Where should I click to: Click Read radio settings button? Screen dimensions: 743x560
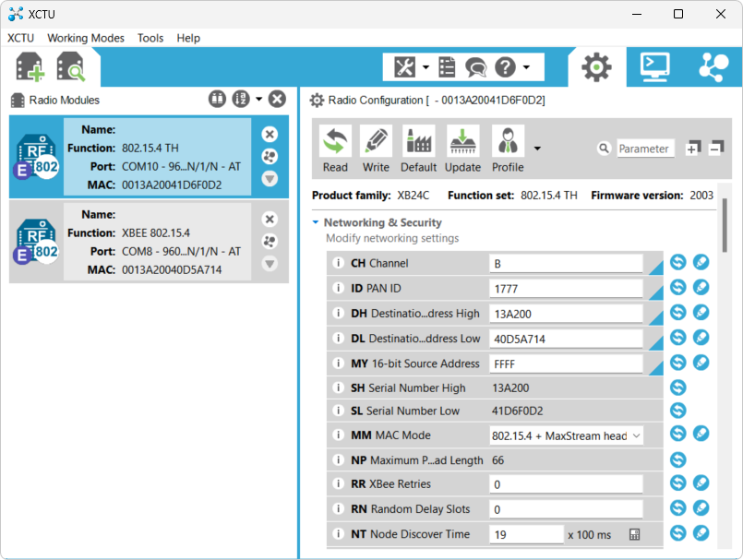(x=335, y=149)
